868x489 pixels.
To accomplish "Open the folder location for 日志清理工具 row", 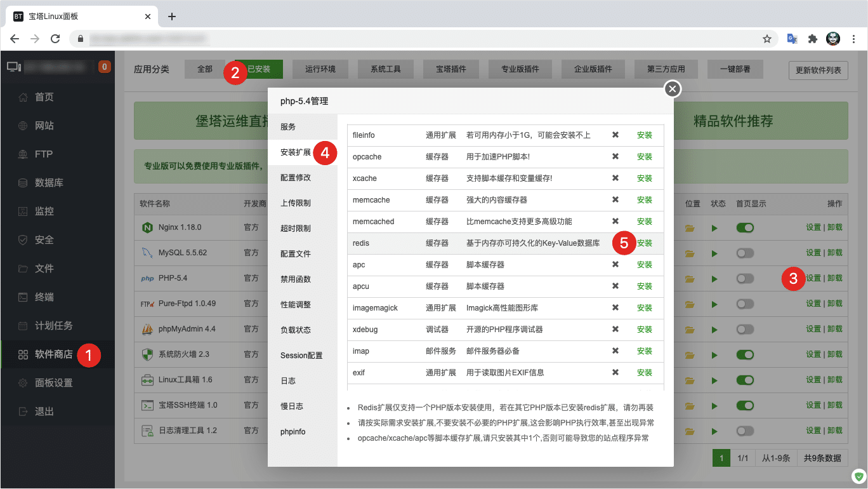I will coord(690,431).
